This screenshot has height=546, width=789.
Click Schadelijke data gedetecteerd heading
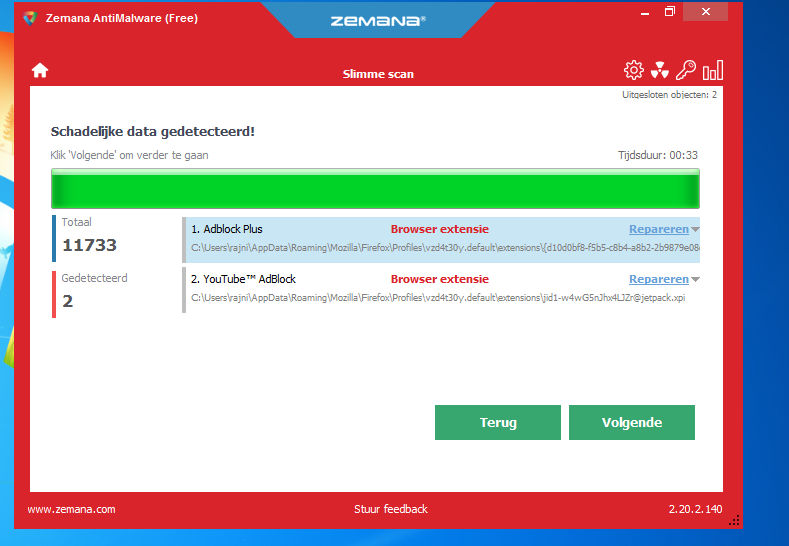(x=152, y=132)
